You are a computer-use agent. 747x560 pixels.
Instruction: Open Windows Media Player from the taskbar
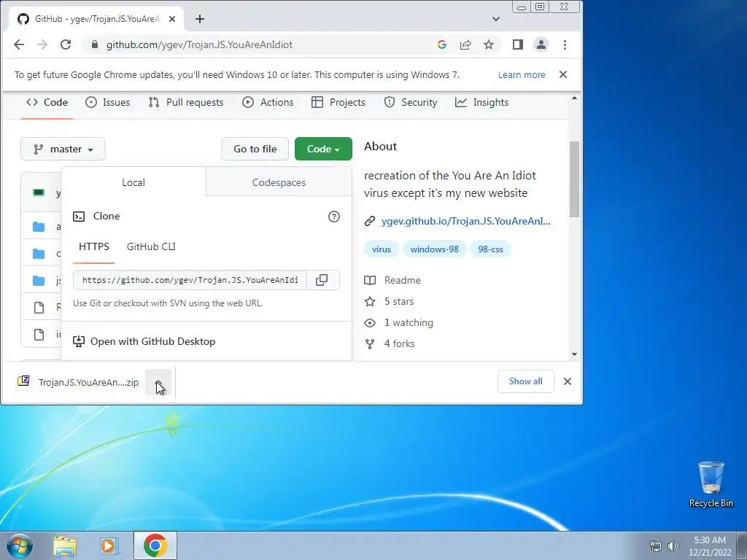109,546
